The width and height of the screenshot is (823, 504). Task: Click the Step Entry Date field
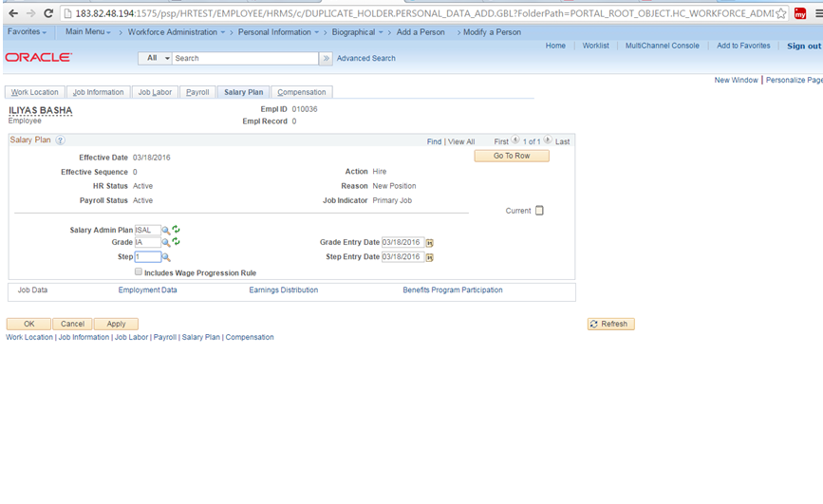click(402, 256)
